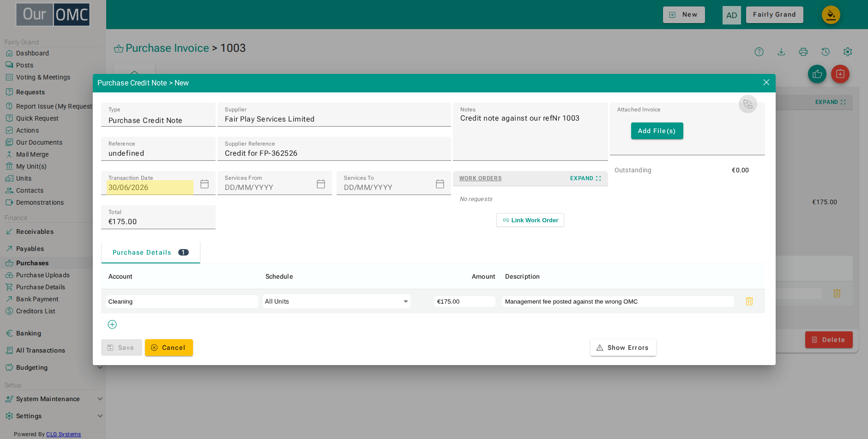Open Services To calendar picker
Image resolution: width=868 pixels, height=439 pixels.
(x=440, y=184)
